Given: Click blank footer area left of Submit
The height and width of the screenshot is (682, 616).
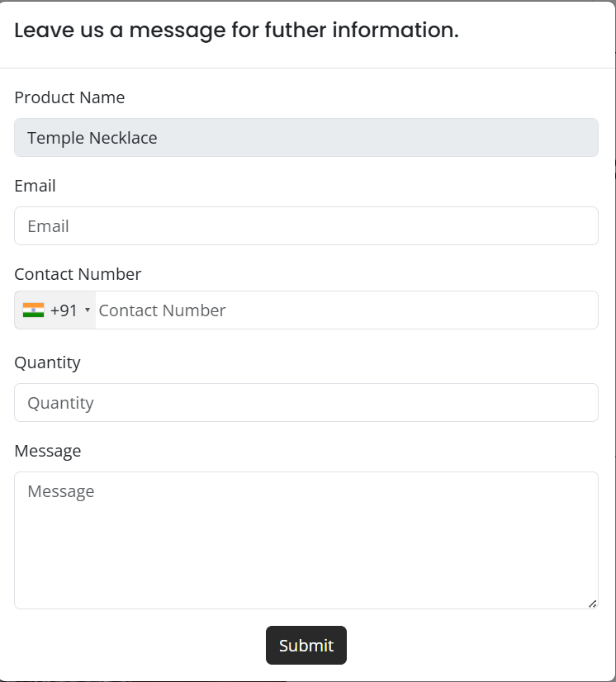Looking at the screenshot, I should pos(132,646).
